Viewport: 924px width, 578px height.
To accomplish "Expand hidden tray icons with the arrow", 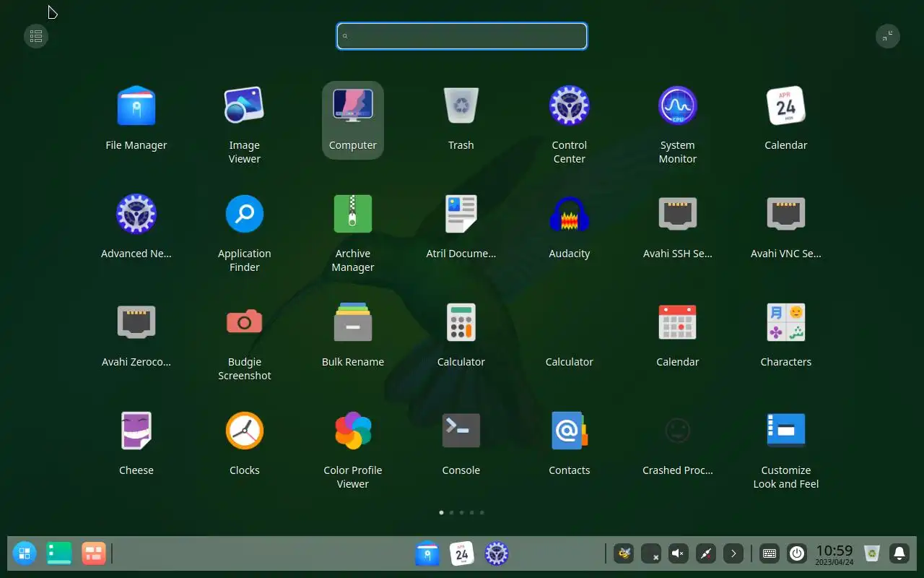I will click(x=733, y=554).
